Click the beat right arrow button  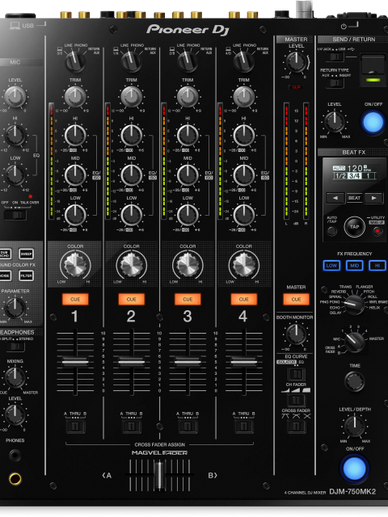[x=373, y=198]
